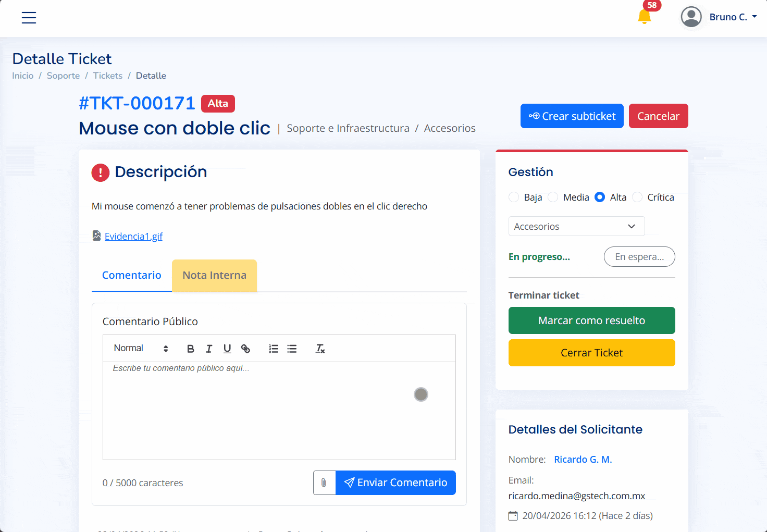The width and height of the screenshot is (767, 532).
Task: Click Marcar como resuelto button
Action: coord(591,320)
